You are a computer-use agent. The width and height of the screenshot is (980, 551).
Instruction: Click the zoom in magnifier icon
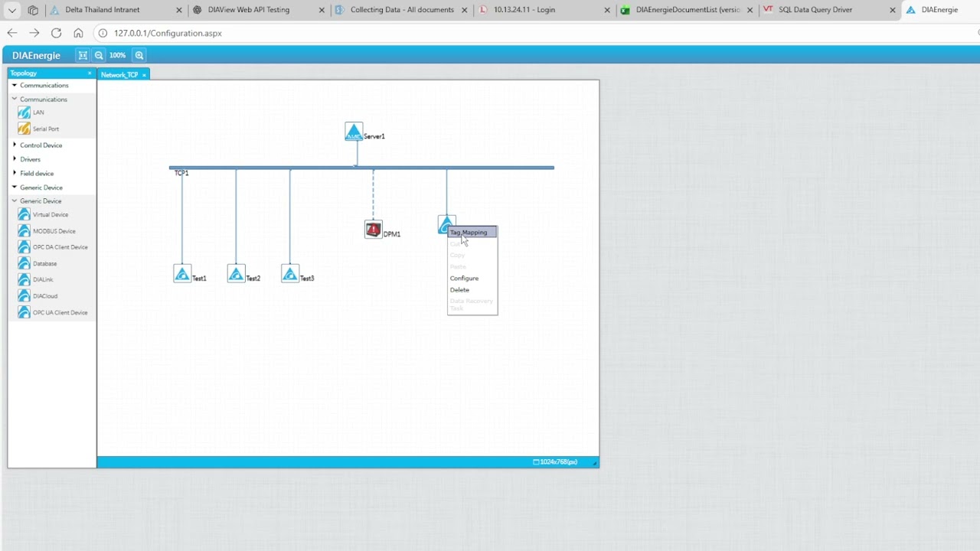[x=139, y=55]
